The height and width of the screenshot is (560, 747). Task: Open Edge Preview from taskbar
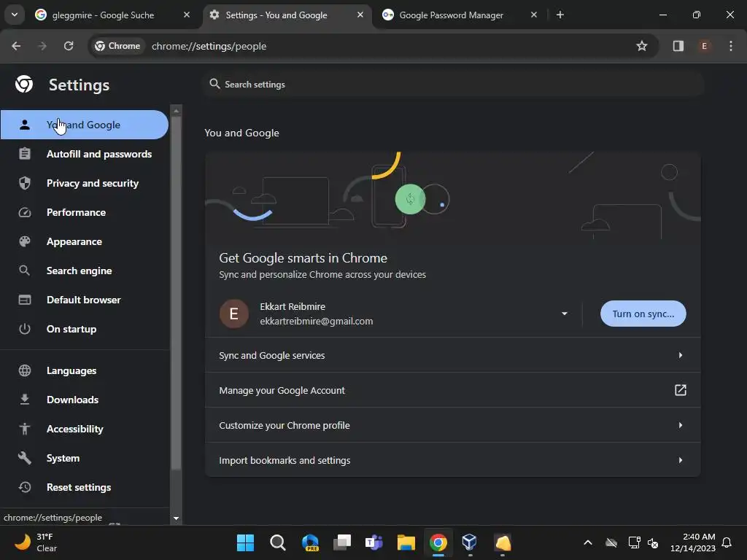[310, 542]
